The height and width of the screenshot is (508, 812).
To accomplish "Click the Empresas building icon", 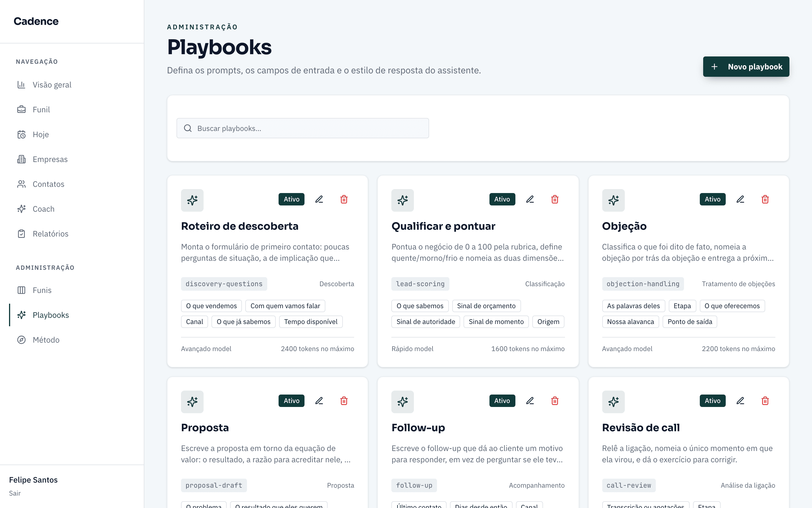I will pyautogui.click(x=21, y=159).
